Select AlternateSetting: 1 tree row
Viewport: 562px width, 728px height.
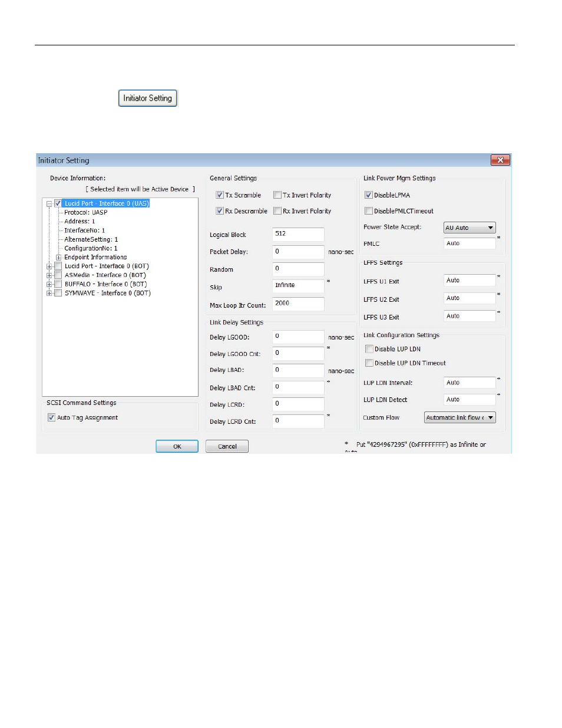click(x=91, y=239)
